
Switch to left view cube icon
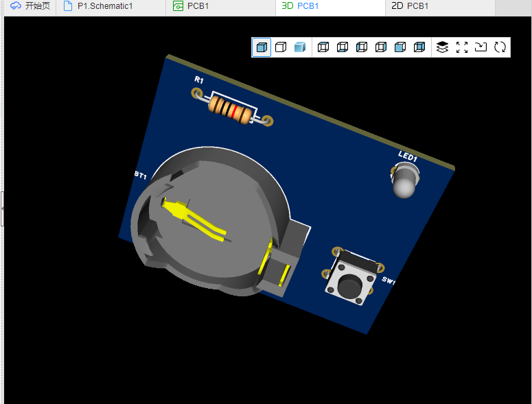362,47
